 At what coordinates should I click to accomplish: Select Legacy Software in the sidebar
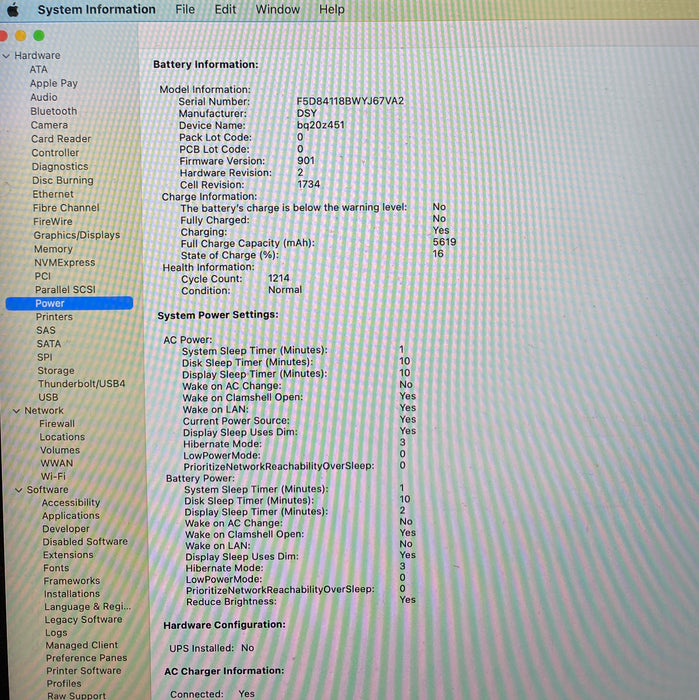click(83, 620)
